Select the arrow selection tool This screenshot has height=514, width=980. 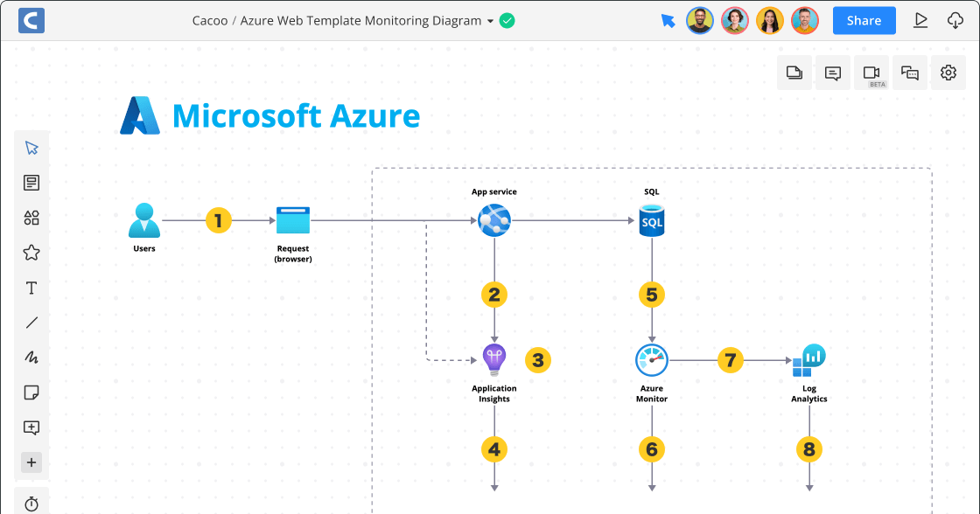coord(31,148)
